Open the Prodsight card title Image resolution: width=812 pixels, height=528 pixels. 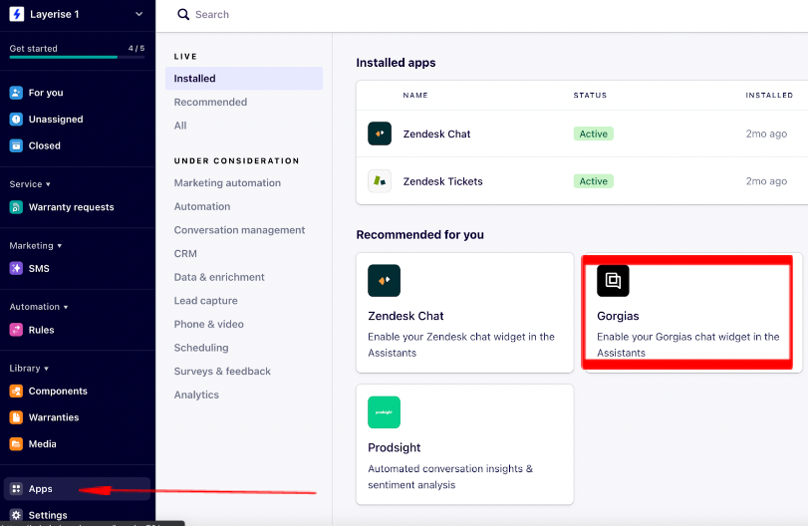click(395, 447)
